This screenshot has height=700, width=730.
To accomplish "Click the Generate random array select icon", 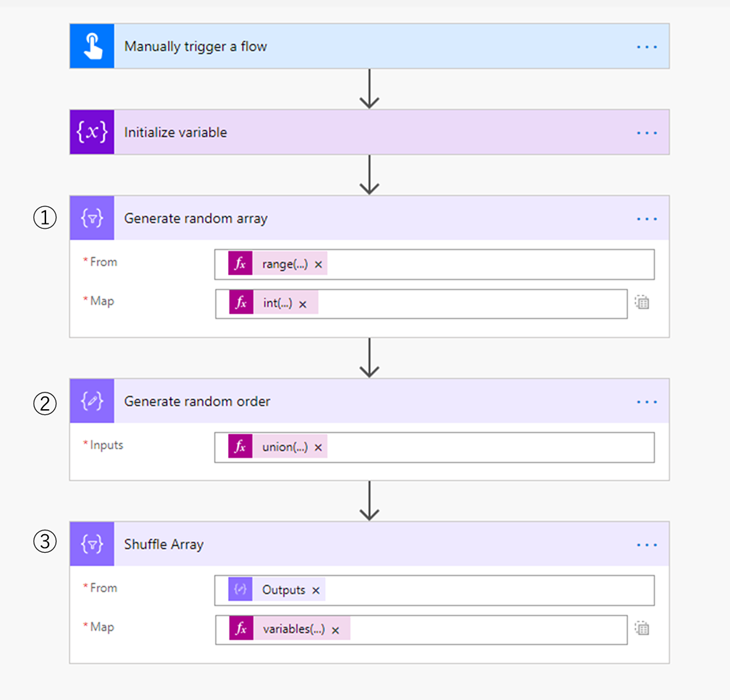I will pos(92,218).
